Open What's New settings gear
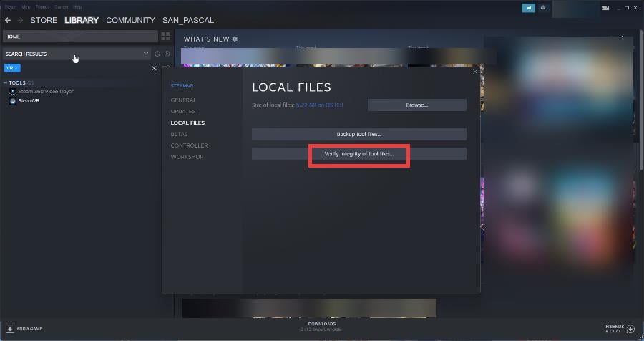The width and height of the screenshot is (644, 341). pyautogui.click(x=235, y=39)
